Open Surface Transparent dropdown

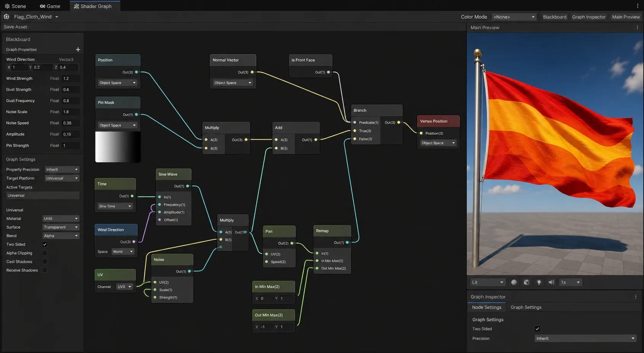(61, 227)
